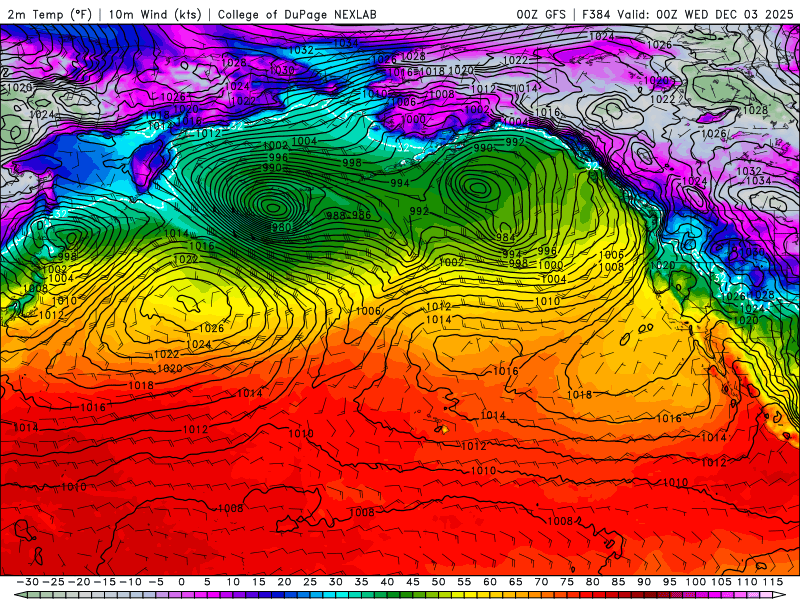This screenshot has width=800, height=600.
Task: Click the '10m Wind (kts)' header label
Action: 155,14
